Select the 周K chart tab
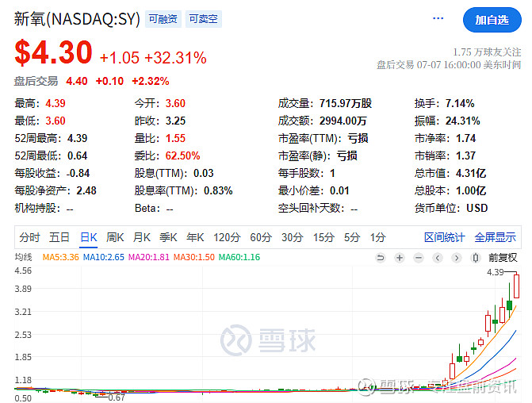The image size is (532, 403). (115, 237)
